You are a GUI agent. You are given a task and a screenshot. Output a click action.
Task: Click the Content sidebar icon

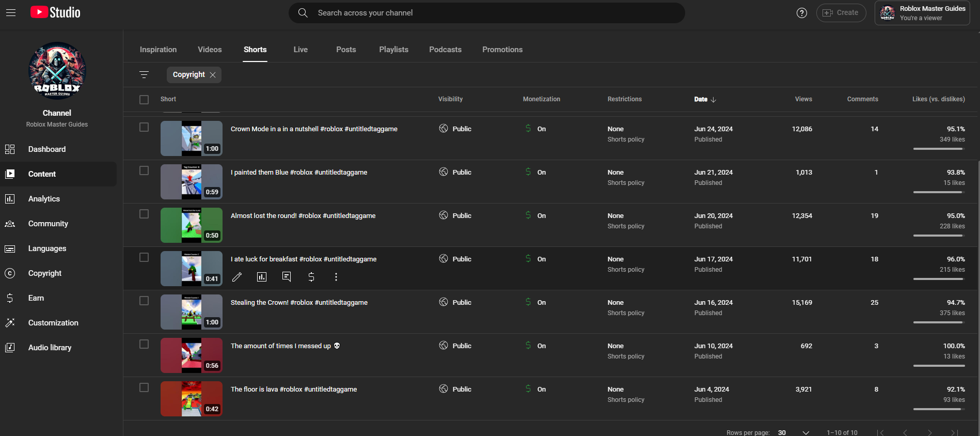[10, 174]
